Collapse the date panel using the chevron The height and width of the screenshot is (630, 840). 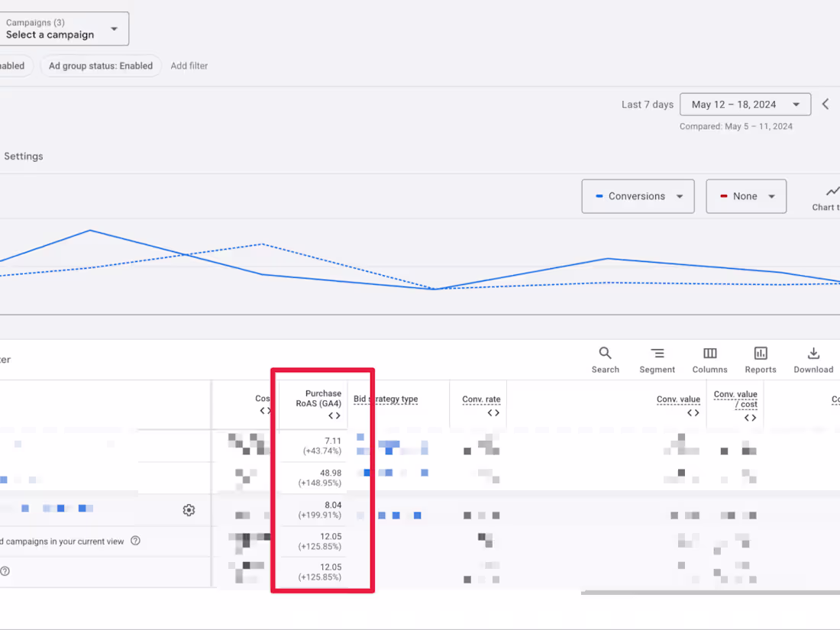click(825, 103)
